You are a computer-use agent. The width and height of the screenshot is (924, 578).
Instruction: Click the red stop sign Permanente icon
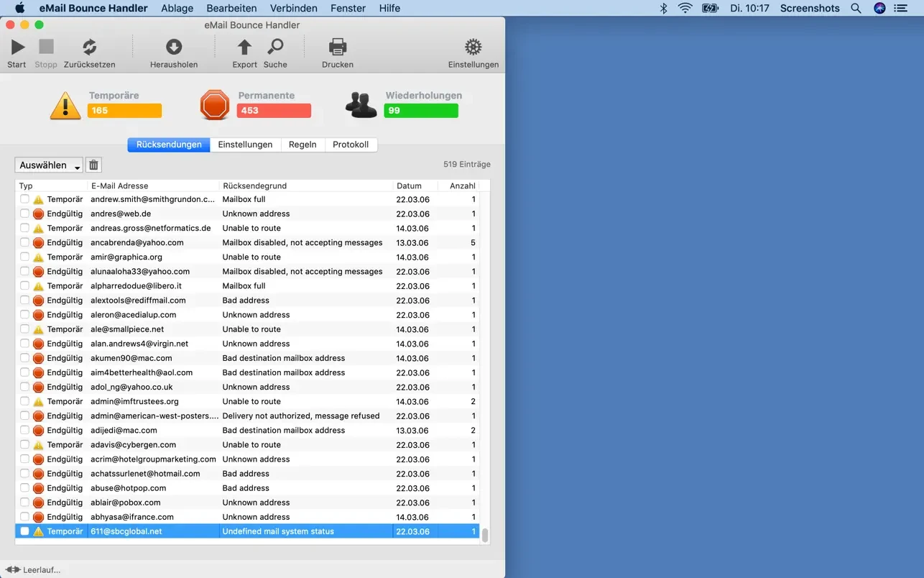215,105
